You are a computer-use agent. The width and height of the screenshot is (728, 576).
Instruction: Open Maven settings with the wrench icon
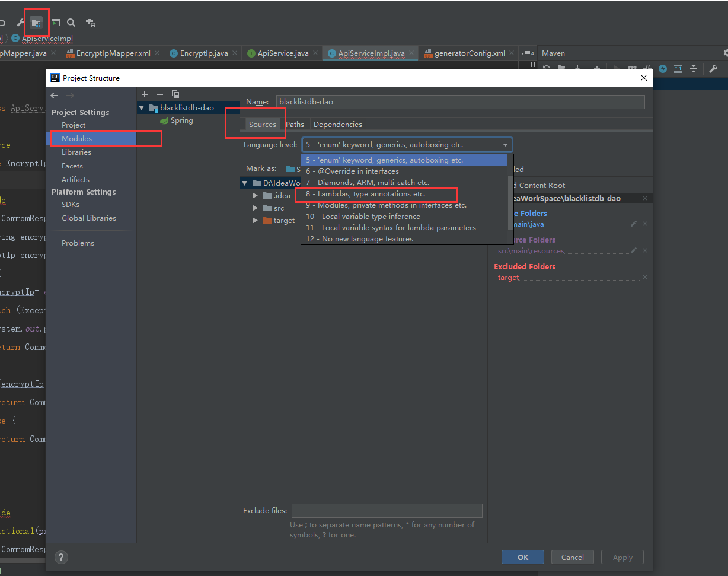[713, 68]
